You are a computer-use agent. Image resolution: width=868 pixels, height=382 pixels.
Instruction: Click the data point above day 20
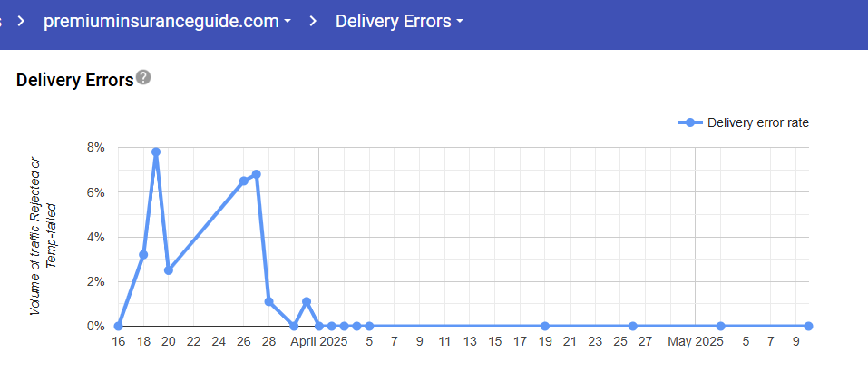pos(169,270)
